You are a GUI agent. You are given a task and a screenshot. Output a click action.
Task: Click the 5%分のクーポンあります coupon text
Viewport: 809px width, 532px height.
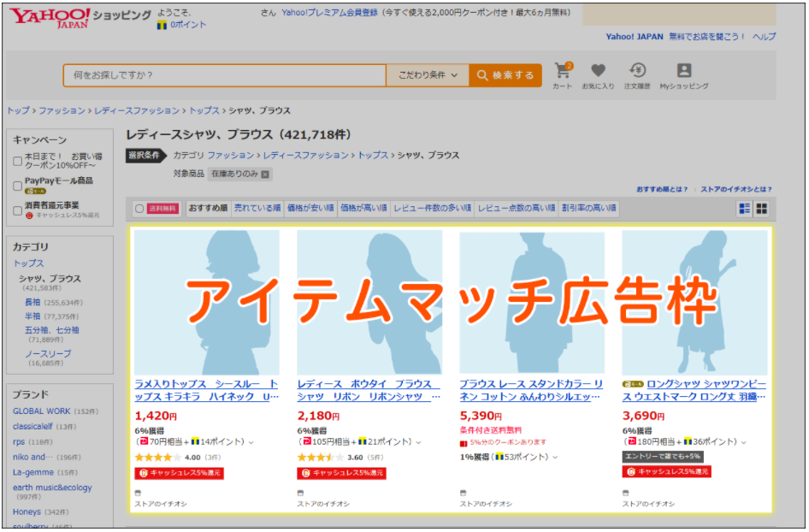coord(508,443)
